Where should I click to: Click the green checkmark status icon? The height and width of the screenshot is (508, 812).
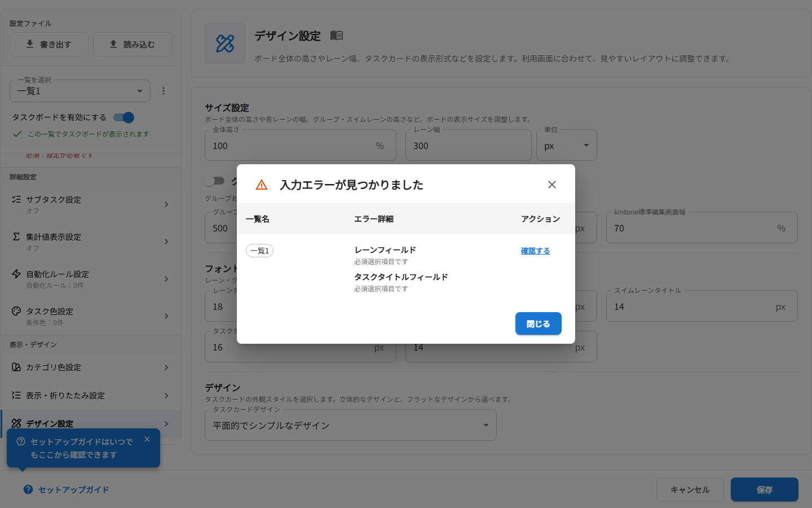pyautogui.click(x=17, y=134)
